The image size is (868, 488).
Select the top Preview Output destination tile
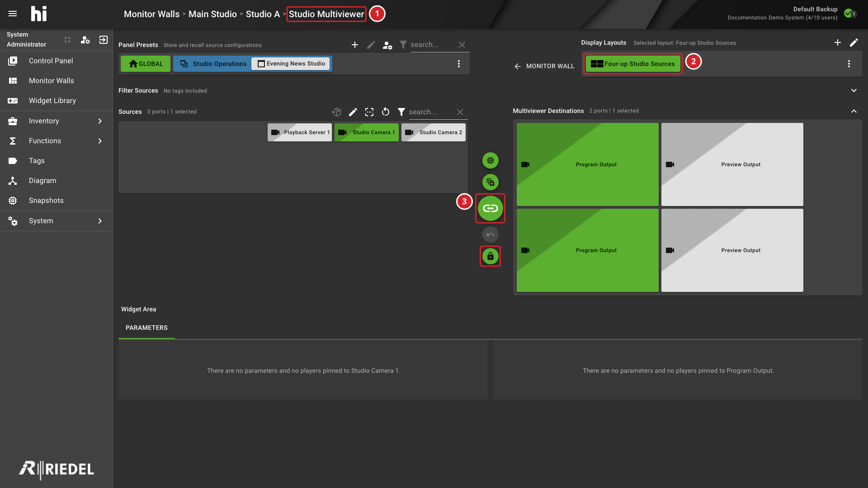(x=732, y=164)
